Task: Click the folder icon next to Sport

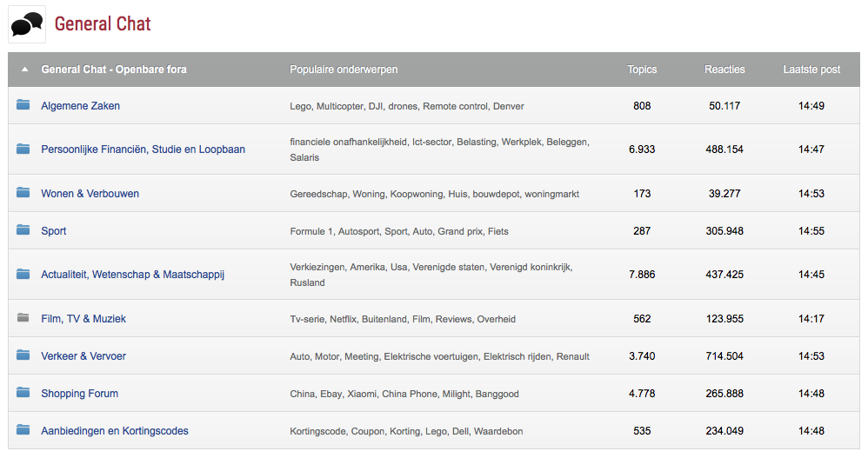Action: click(x=23, y=230)
